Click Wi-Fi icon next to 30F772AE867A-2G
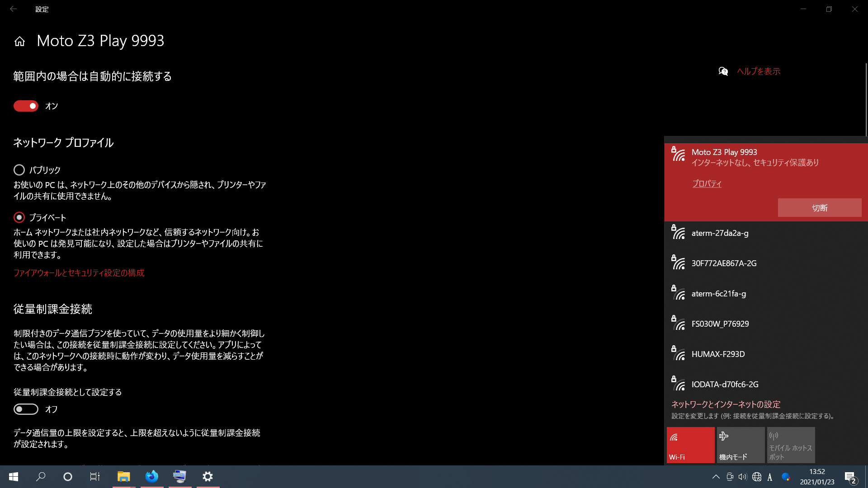The height and width of the screenshot is (488, 868). click(678, 263)
